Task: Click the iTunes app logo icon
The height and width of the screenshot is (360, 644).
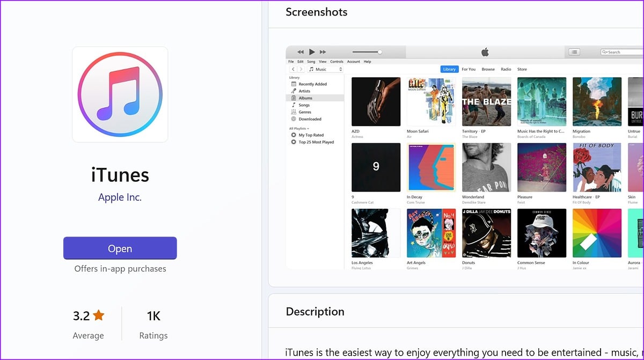Action: [120, 94]
